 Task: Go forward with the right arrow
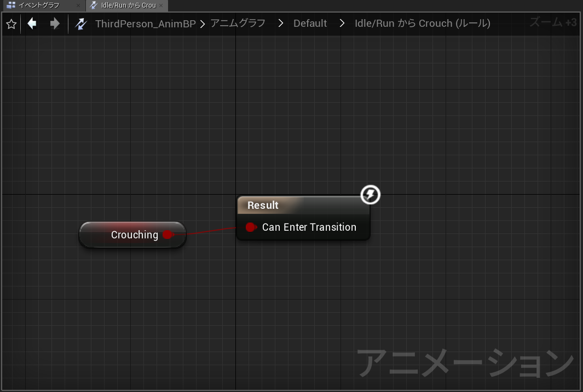tap(55, 24)
